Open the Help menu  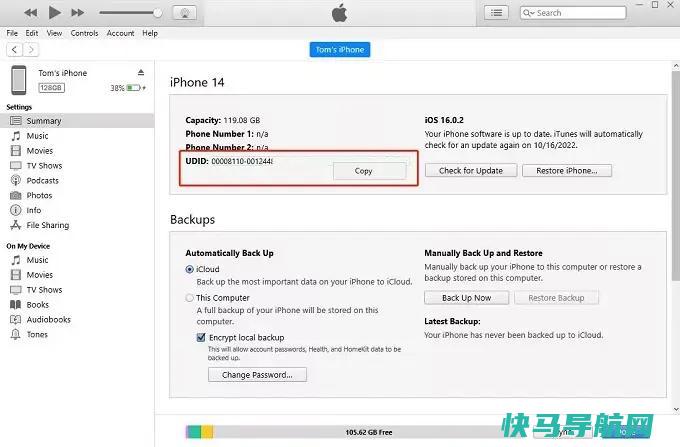[x=150, y=33]
